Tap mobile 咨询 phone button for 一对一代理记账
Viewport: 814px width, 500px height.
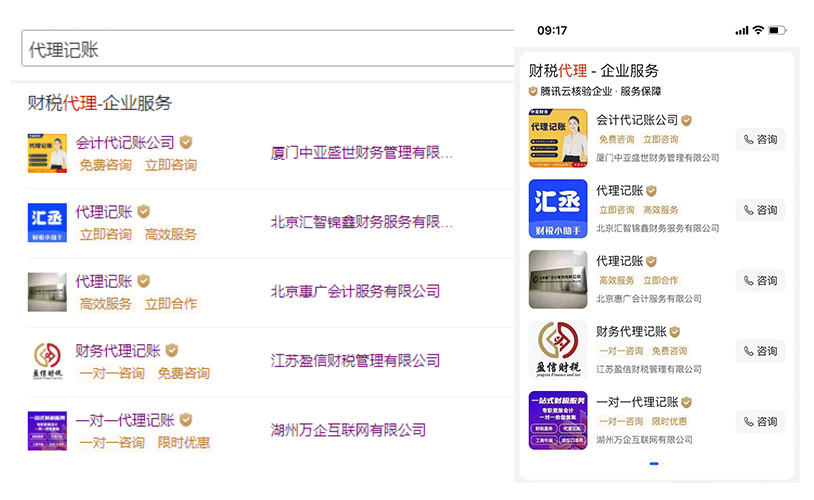(761, 422)
